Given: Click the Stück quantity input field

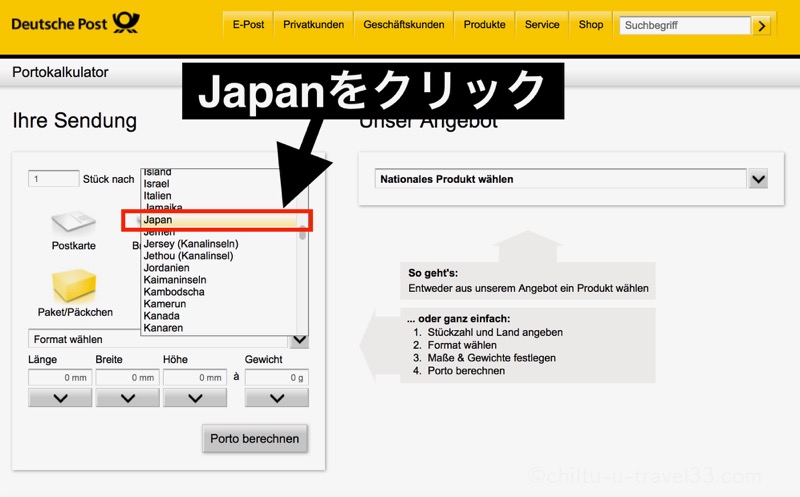Looking at the screenshot, I should coord(54,179).
